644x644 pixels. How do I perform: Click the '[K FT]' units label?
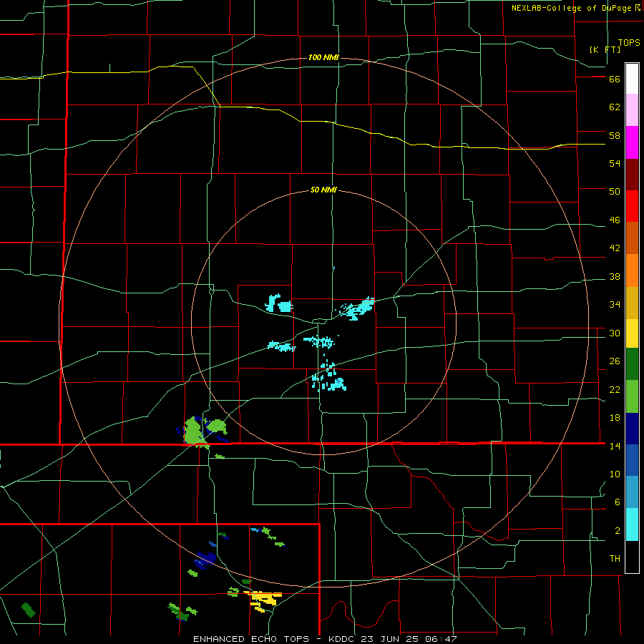(x=605, y=49)
